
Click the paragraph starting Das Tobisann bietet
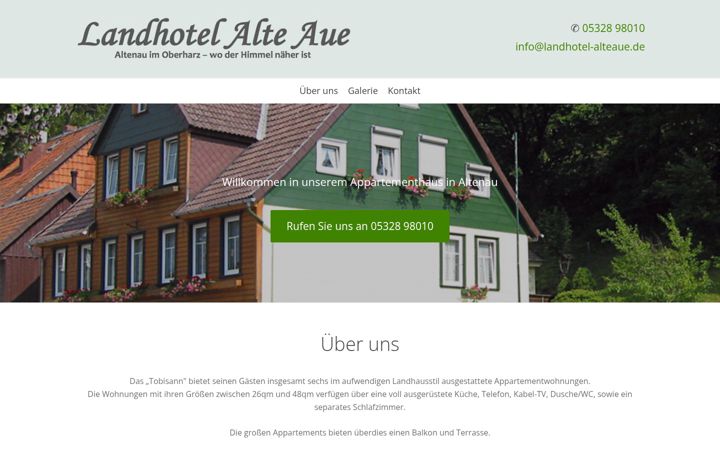(x=360, y=381)
